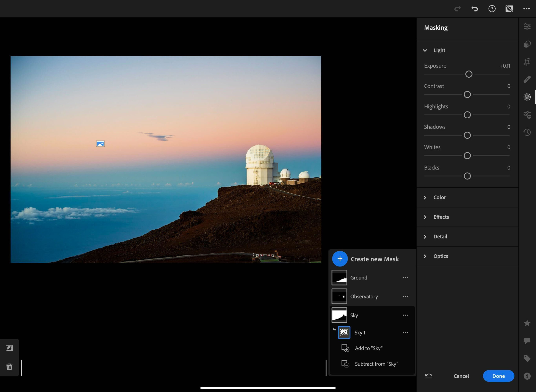Select the Sky mask thumbnail

point(339,315)
